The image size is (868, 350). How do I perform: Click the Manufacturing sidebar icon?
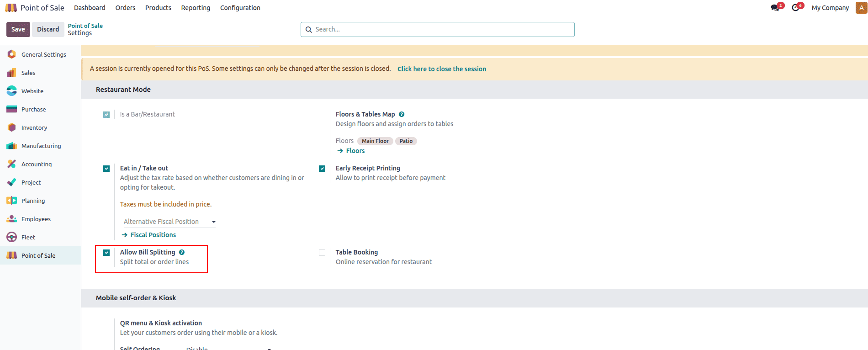coord(12,146)
